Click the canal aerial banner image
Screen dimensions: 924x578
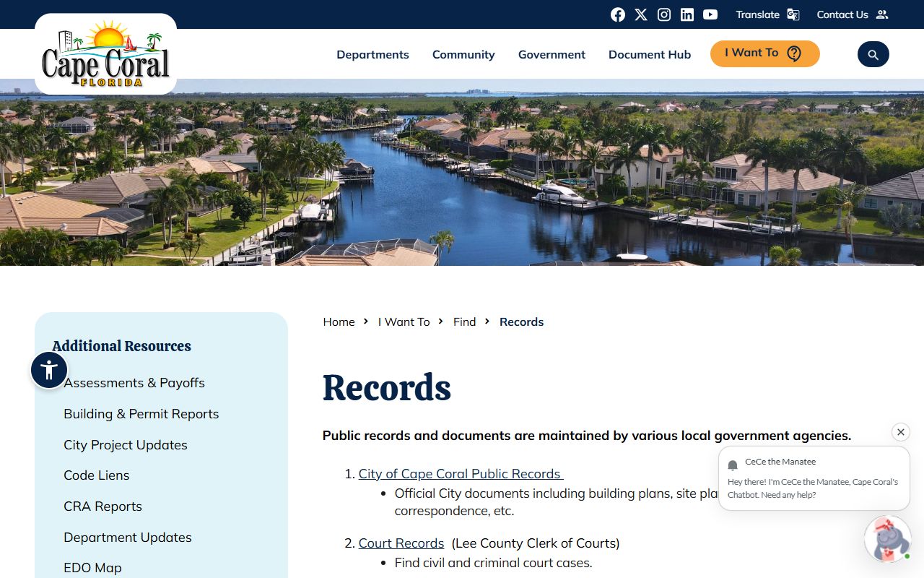[x=462, y=172]
